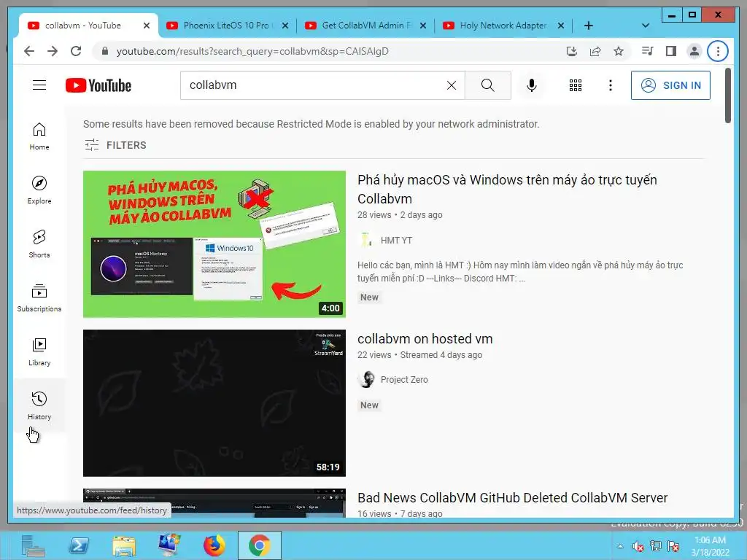This screenshot has height=560, width=747.
Task: Open the Bad News CollabVM GitHub video title
Action: point(513,497)
